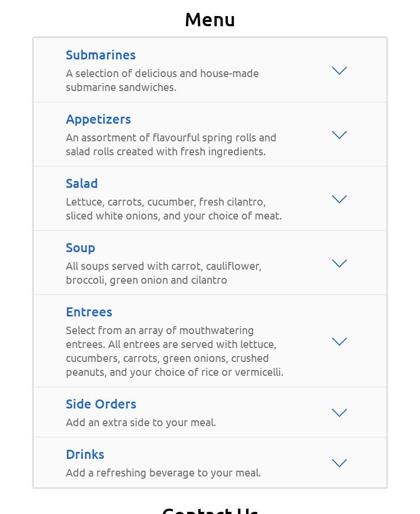Screen dimensions: 420x514
Task: Open the Salad heading link
Action: click(82, 183)
